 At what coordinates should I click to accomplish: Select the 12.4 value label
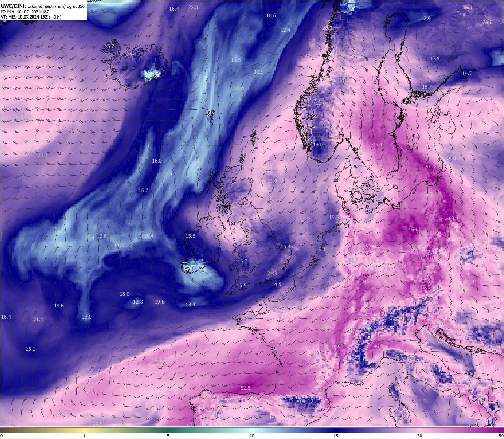pos(285,30)
